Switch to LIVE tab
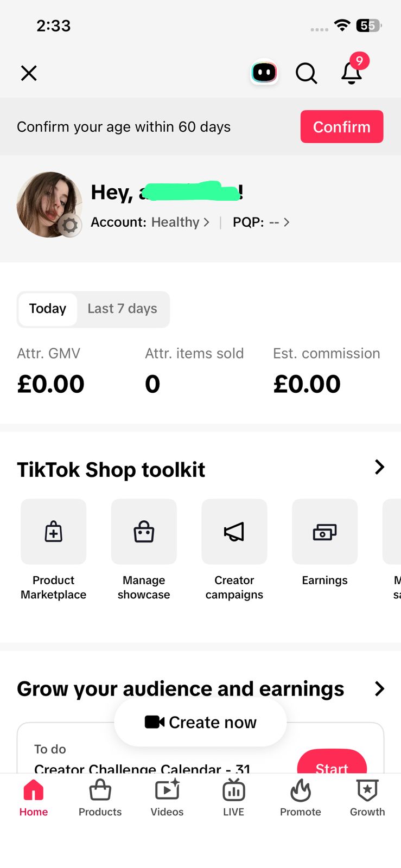The image size is (401, 868). tap(234, 798)
